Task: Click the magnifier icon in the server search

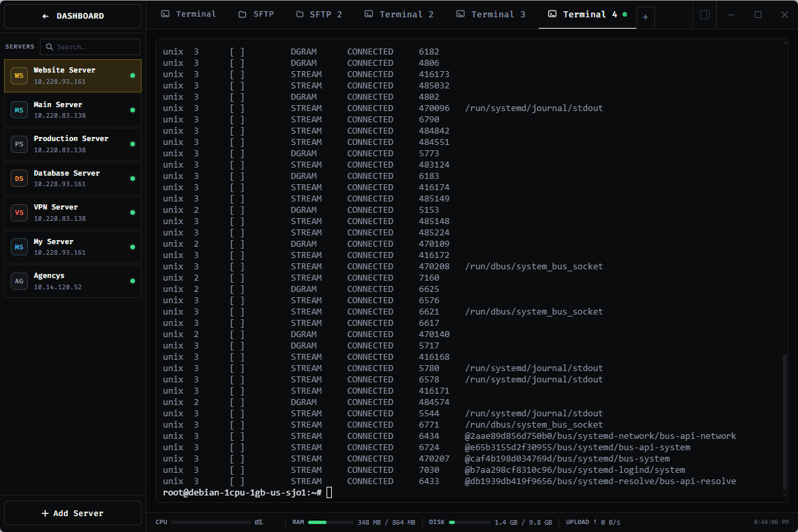Action: [x=49, y=47]
